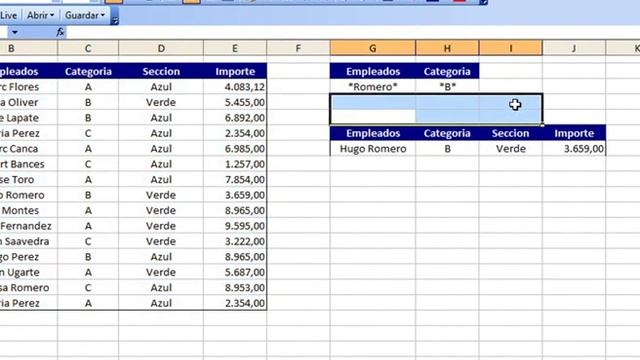Select column F header

click(298, 48)
